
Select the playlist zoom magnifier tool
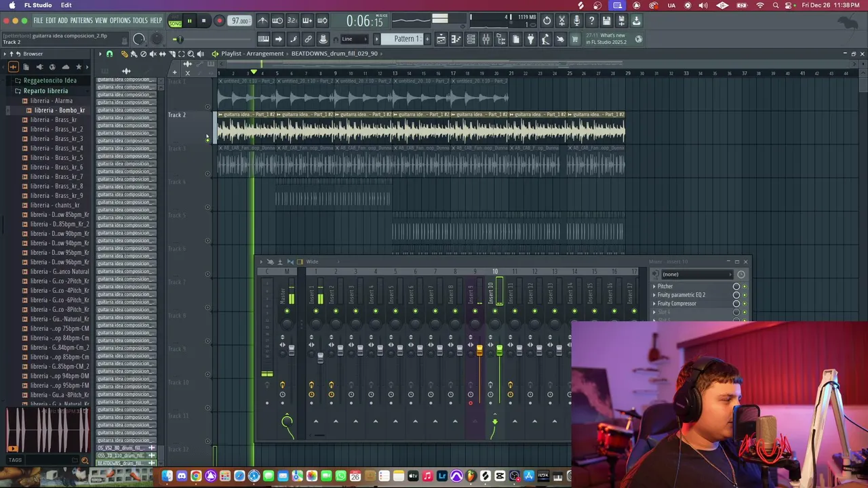point(191,54)
